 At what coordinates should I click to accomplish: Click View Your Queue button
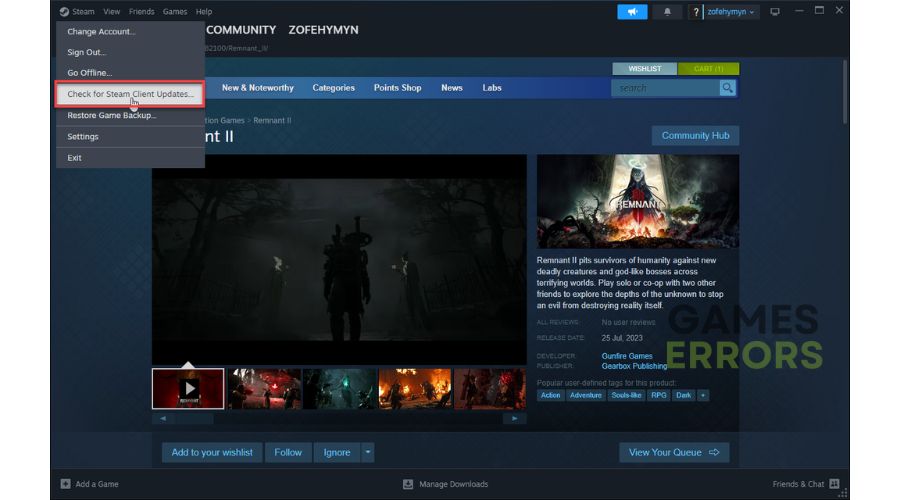coord(674,452)
